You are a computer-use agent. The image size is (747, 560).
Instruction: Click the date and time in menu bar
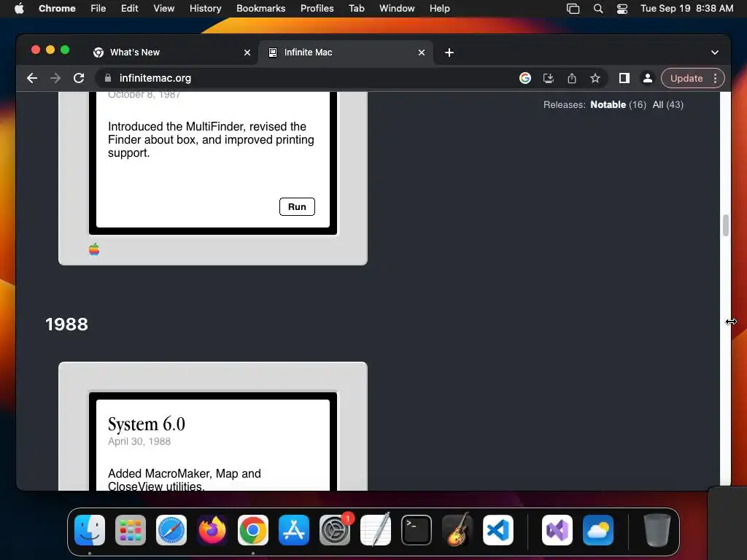tap(686, 8)
